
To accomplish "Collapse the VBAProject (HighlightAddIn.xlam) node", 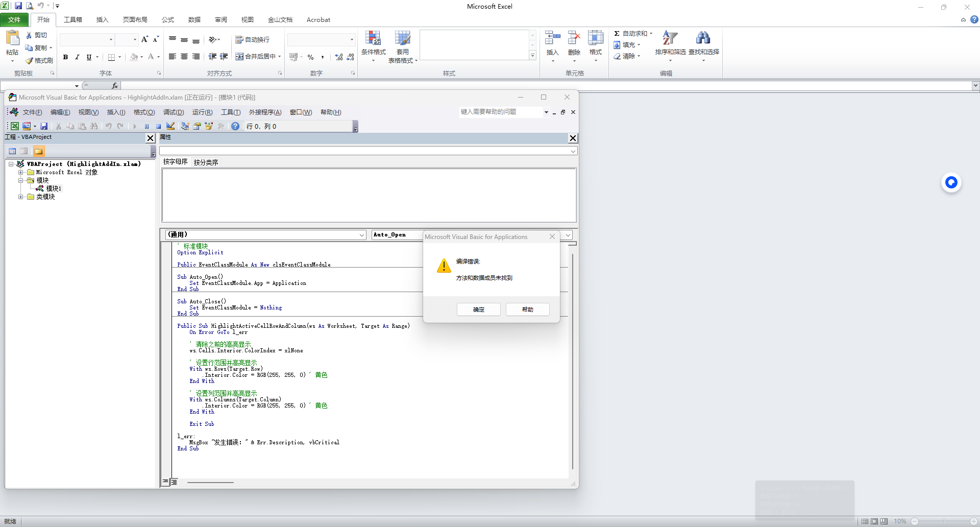I will click(x=11, y=164).
